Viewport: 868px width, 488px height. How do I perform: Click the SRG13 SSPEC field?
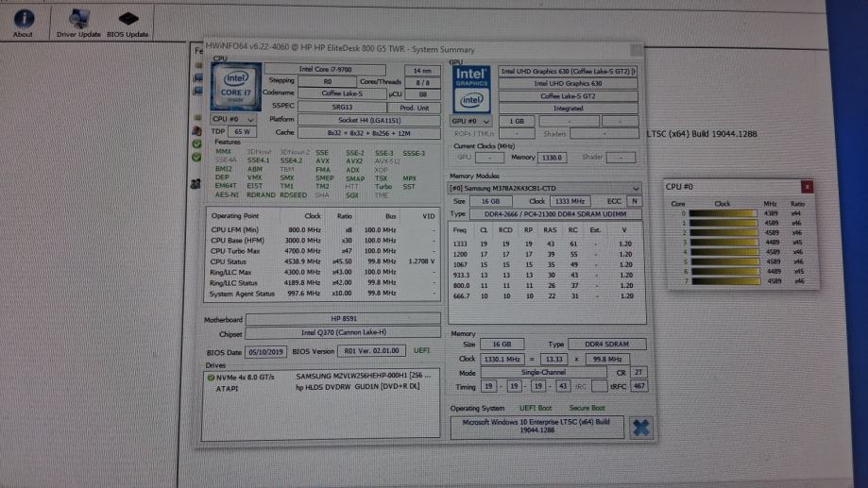pyautogui.click(x=342, y=107)
